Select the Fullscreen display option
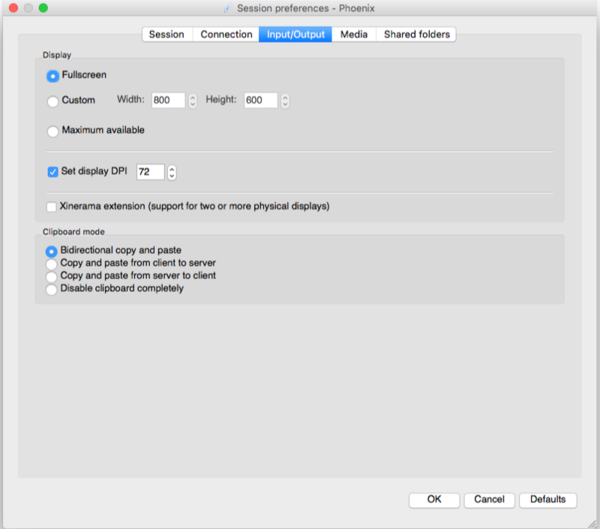Viewport: 600px width, 529px height. tap(53, 76)
